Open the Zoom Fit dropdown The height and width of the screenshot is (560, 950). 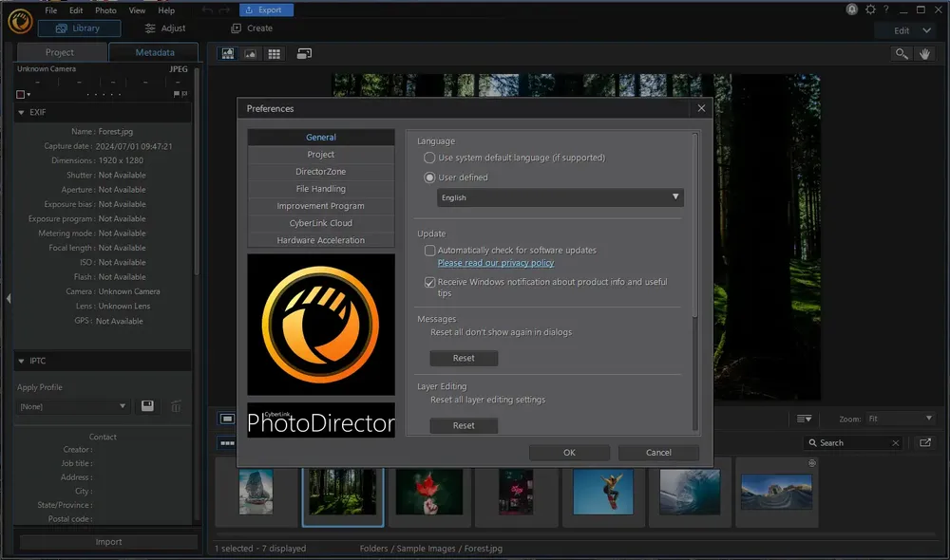[x=900, y=419]
